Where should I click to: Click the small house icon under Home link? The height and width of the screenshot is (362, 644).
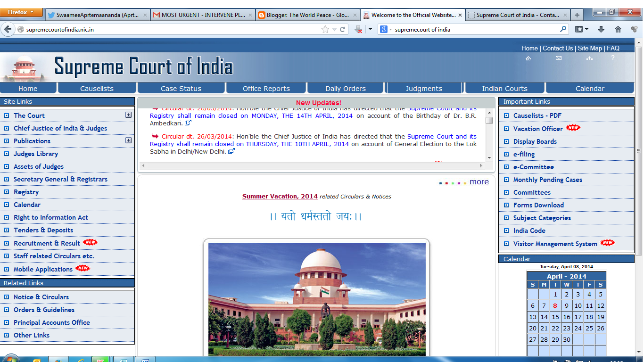click(528, 58)
